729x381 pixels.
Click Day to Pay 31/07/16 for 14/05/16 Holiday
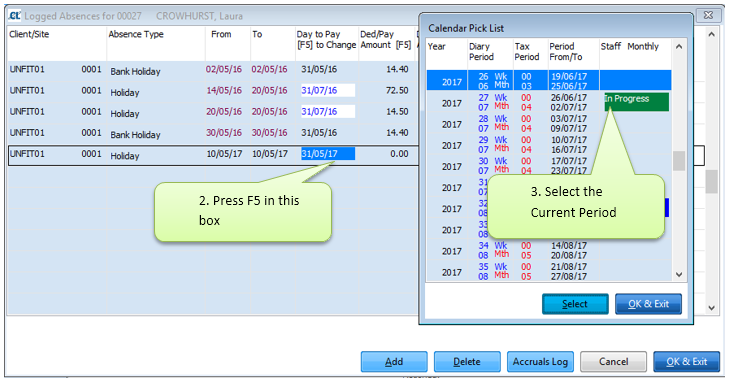[328, 90]
